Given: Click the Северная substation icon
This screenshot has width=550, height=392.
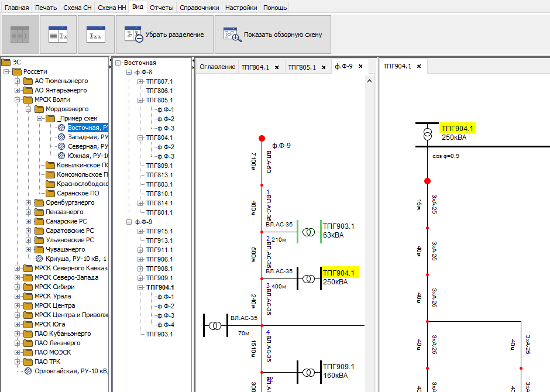Looking at the screenshot, I should 61,146.
